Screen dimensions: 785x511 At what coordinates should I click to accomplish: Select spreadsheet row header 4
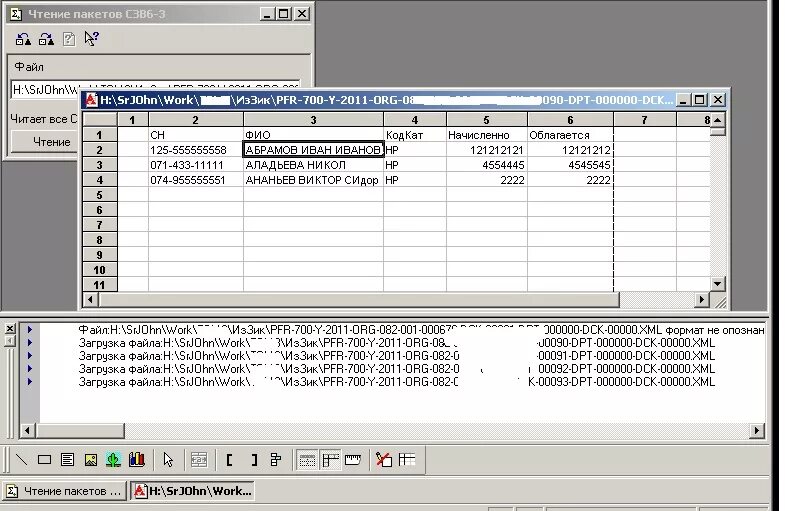click(x=100, y=180)
